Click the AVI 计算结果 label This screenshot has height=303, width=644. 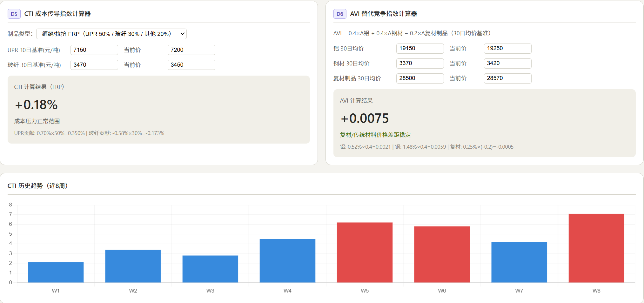click(356, 100)
